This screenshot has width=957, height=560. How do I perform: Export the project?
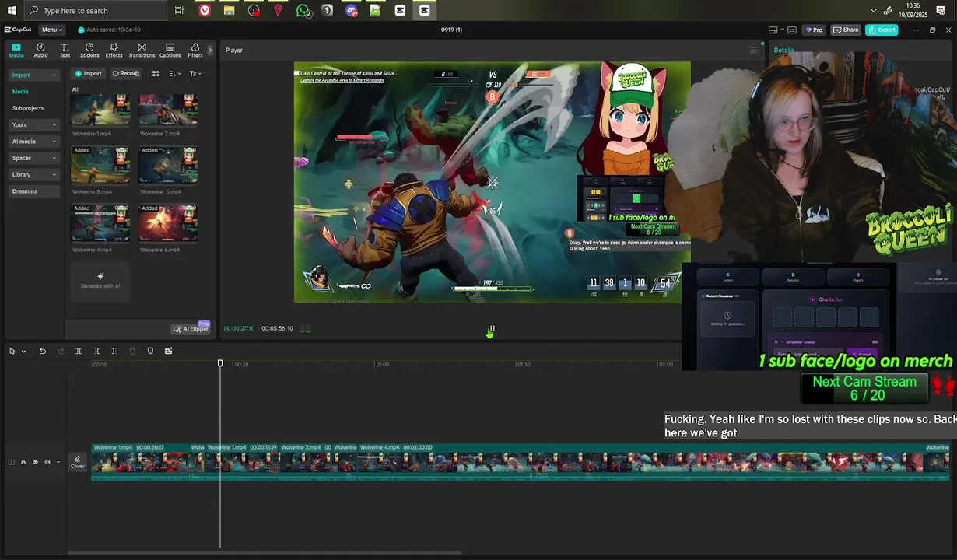click(882, 30)
